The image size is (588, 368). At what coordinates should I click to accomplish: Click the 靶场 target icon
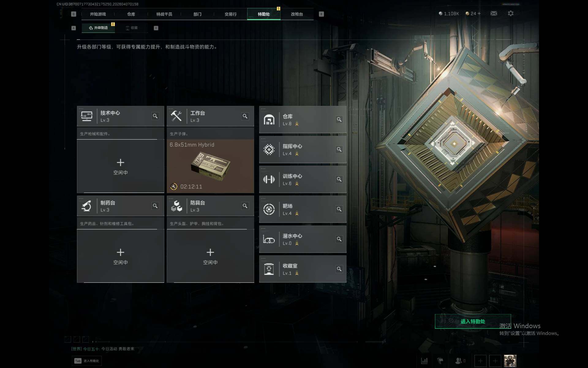coord(269,209)
